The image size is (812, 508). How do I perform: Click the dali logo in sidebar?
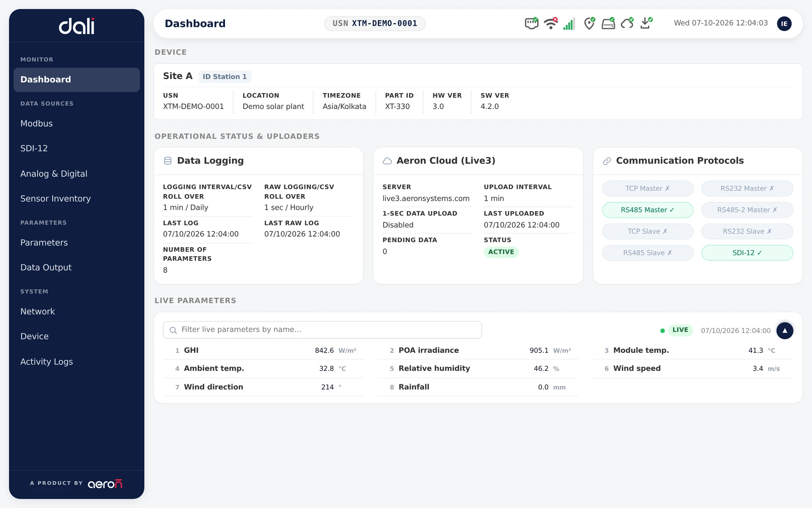[x=77, y=26]
